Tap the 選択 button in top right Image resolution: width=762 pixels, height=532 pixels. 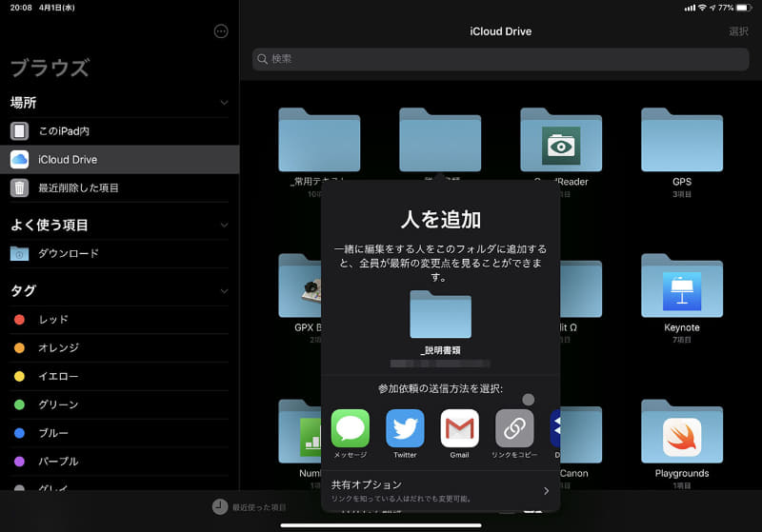738,31
